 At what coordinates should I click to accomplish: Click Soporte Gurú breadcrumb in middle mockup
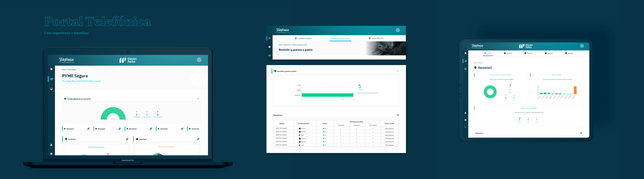pyautogui.click(x=287, y=45)
